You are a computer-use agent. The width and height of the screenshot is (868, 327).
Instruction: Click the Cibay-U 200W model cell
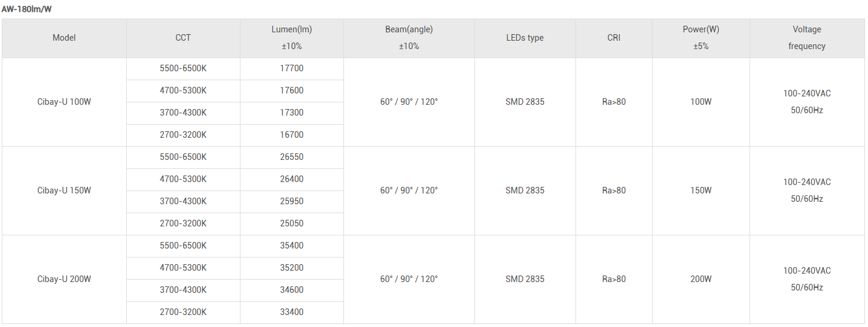pos(64,279)
